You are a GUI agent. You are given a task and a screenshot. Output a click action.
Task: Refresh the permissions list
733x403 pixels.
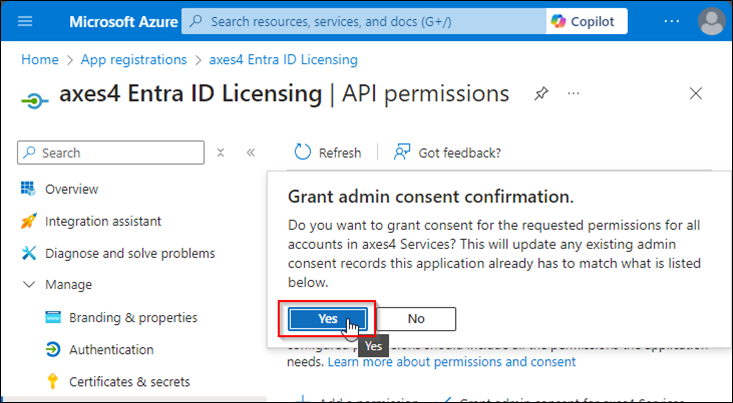pyautogui.click(x=328, y=153)
